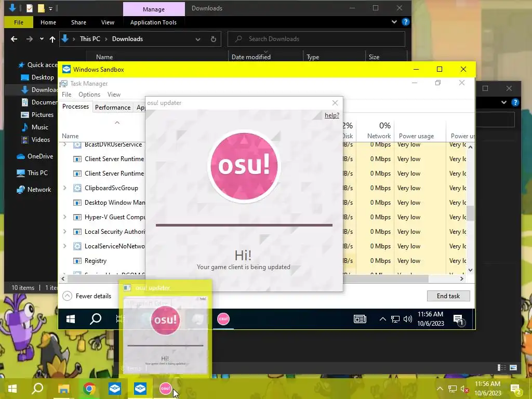Select the Processes tab

point(75,107)
